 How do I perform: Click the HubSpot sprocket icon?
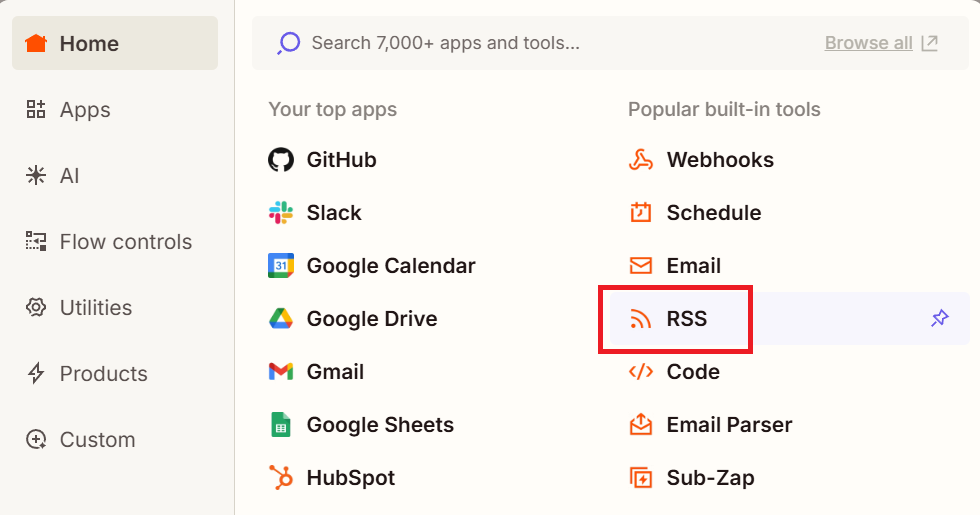[281, 478]
